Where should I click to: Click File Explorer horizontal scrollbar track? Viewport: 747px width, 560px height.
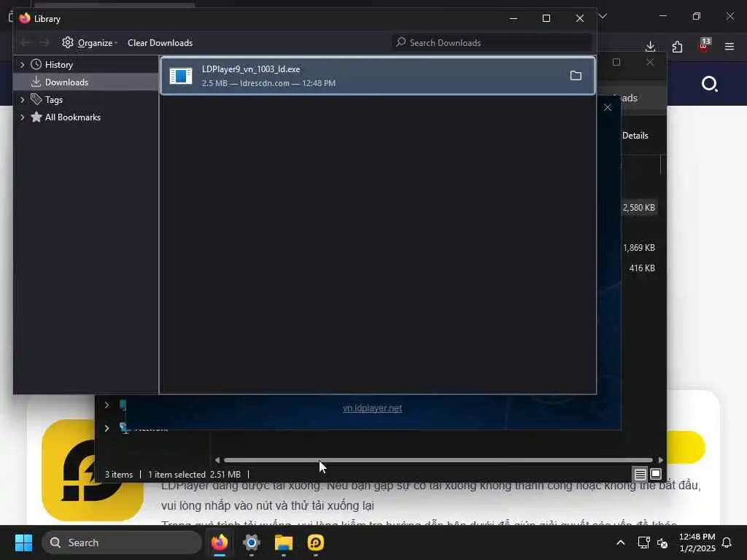(x=438, y=460)
